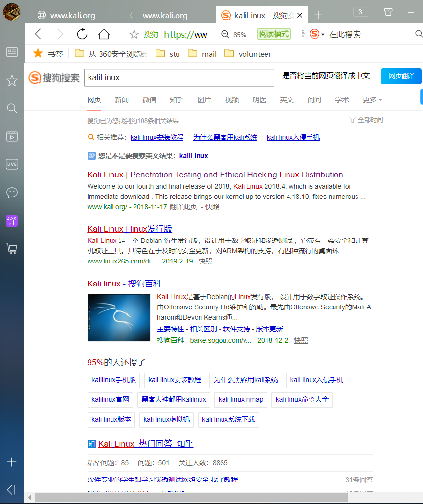Open the Kali Linux Penetration Testing result
The height and width of the screenshot is (504, 423).
coord(215,175)
